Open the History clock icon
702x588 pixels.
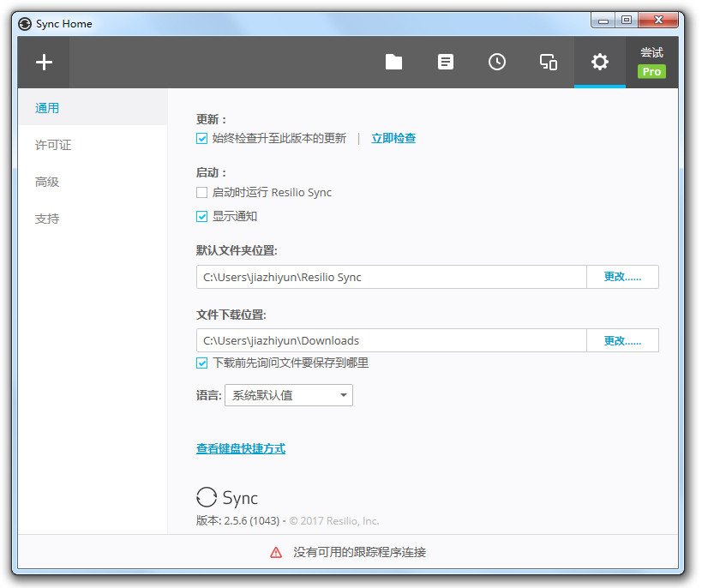click(496, 62)
